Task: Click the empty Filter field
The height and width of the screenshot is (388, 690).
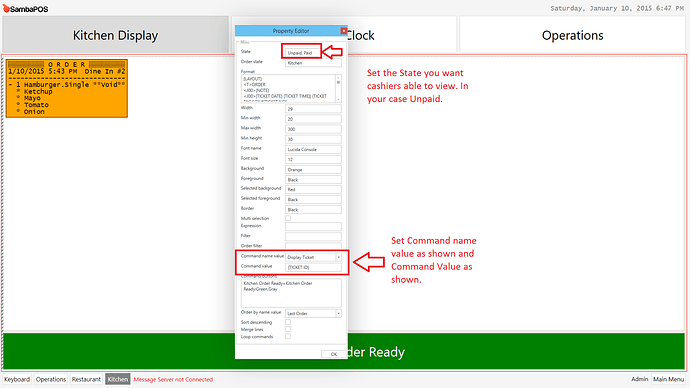Action: 313,237
